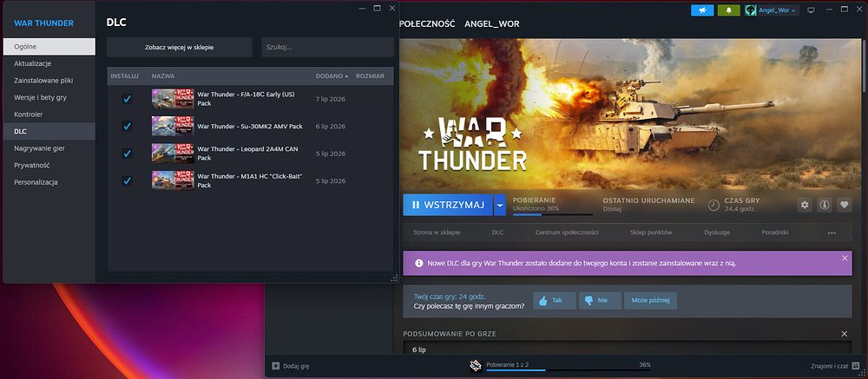Click the plus icon next to Dodaj grę
This screenshot has width=868, height=379.
(276, 366)
